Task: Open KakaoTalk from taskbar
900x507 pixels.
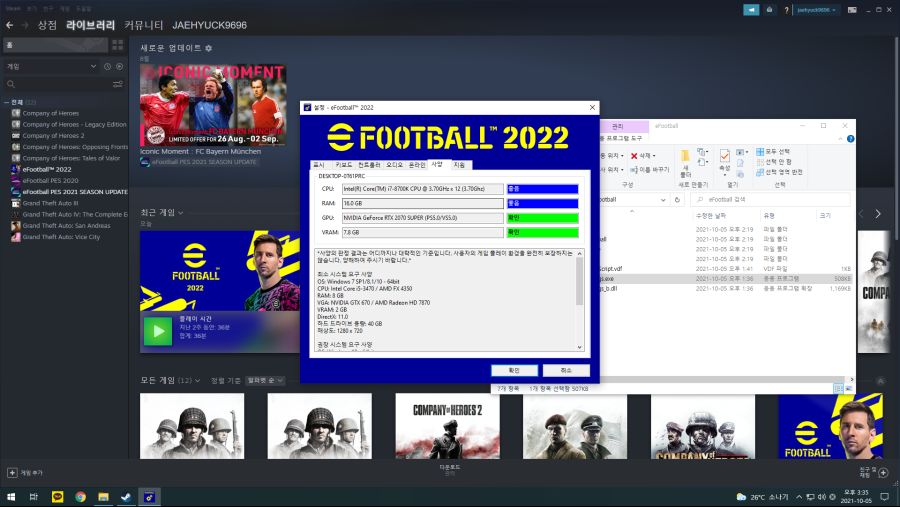Action: pyautogui.click(x=57, y=497)
